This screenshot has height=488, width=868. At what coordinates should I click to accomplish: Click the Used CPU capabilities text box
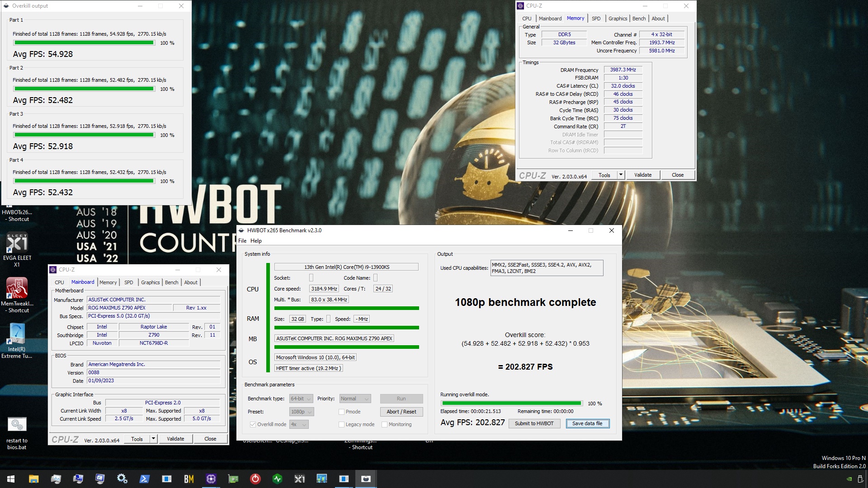pos(547,268)
